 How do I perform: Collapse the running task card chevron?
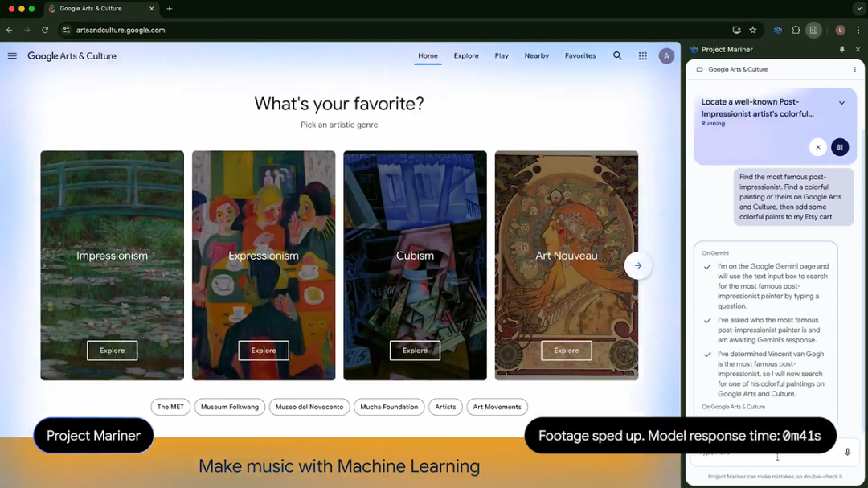(x=842, y=102)
